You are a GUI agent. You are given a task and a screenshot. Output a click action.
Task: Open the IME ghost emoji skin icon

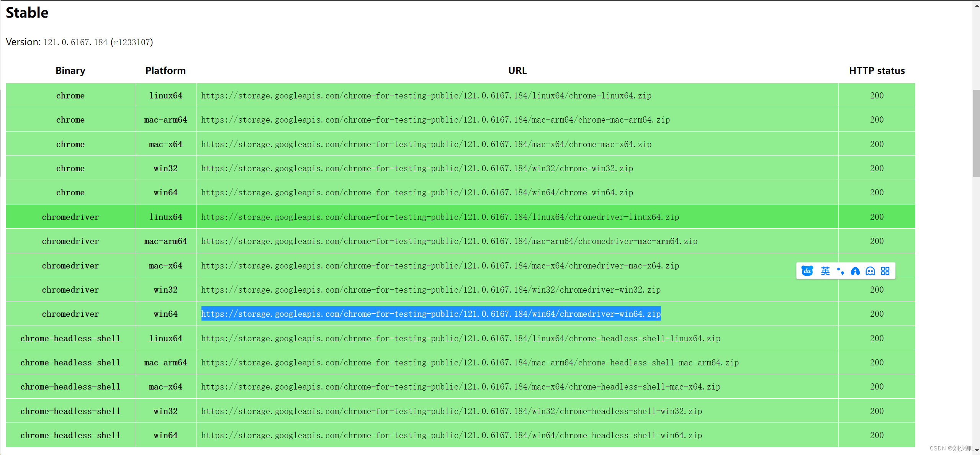(870, 271)
